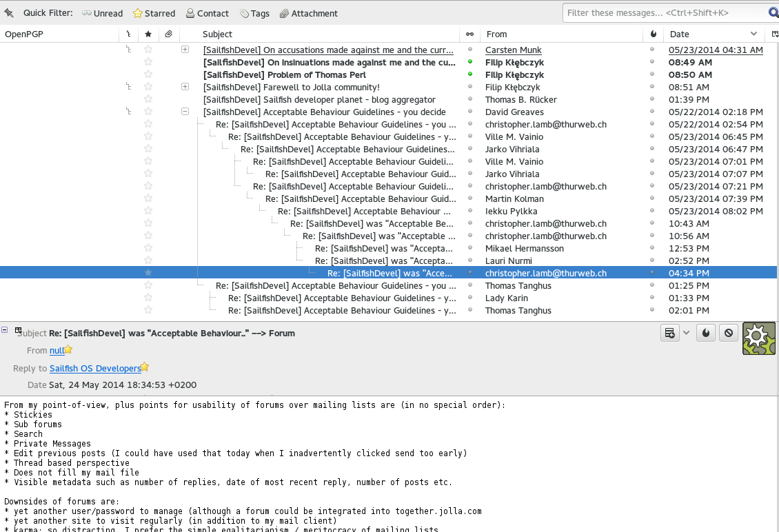Expand the 'Farewell to Jolla community!' thread

tap(185, 87)
